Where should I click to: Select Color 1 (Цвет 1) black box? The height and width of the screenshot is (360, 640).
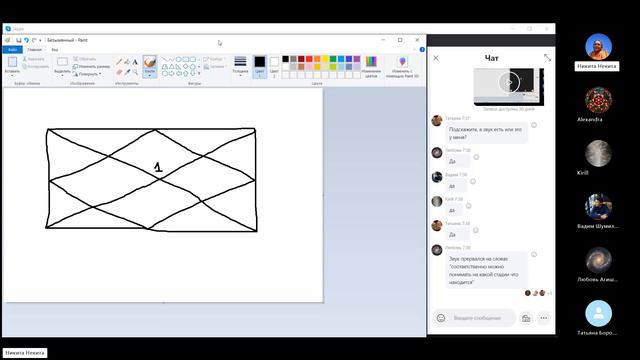(260, 66)
